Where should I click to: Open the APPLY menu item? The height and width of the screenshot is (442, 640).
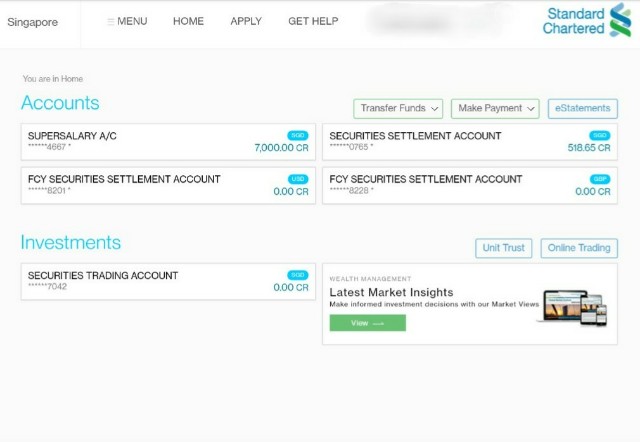click(x=246, y=21)
